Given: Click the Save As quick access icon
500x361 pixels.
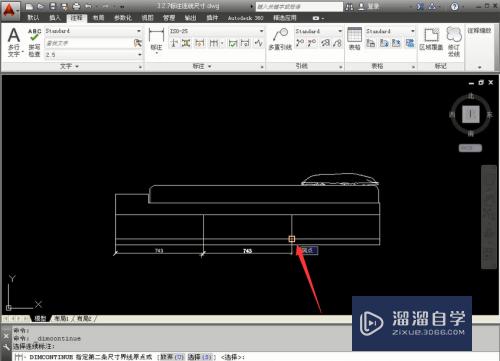Looking at the screenshot, I should point(64,6).
